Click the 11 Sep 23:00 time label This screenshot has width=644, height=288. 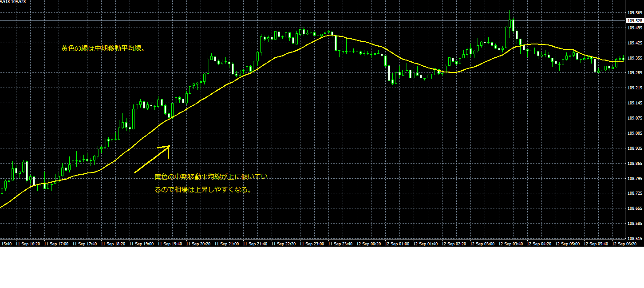click(x=312, y=244)
